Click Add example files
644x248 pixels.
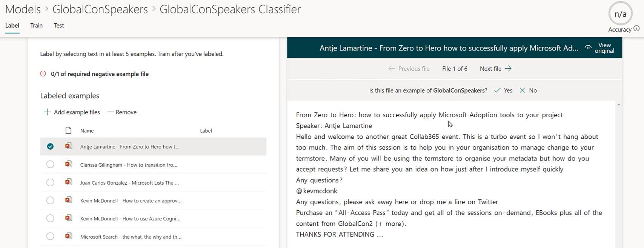72,112
